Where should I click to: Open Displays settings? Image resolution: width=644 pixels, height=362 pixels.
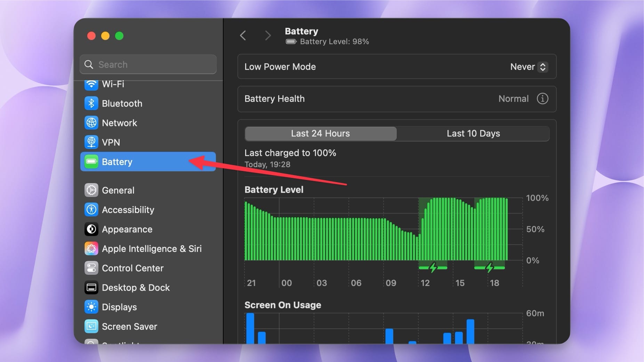(x=119, y=307)
